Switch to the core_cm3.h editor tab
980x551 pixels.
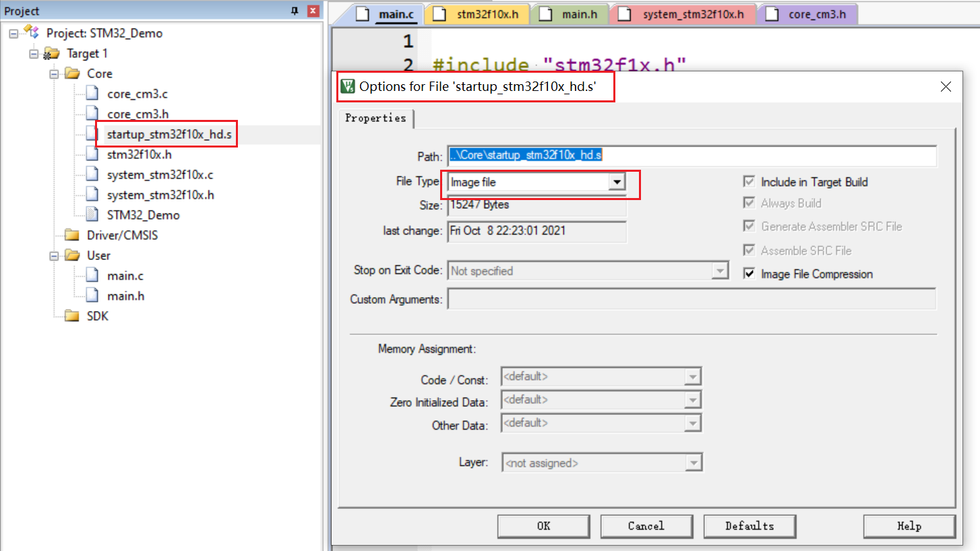click(x=807, y=14)
